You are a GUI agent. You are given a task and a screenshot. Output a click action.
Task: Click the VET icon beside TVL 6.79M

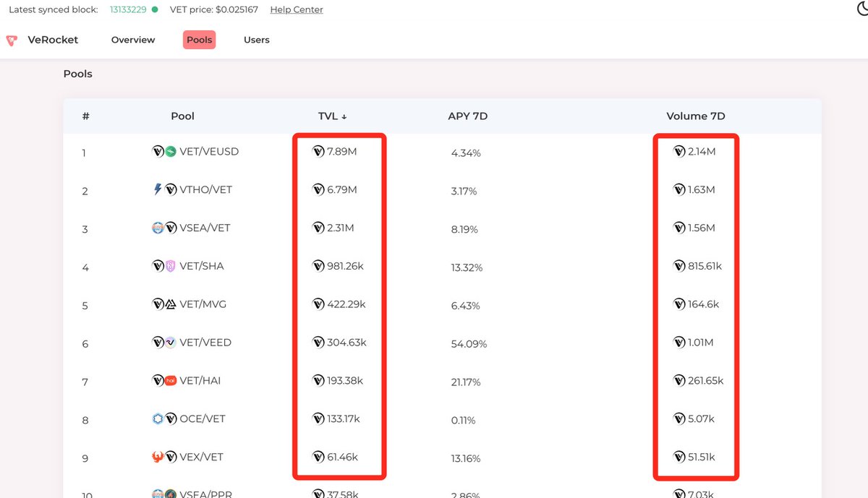point(318,189)
